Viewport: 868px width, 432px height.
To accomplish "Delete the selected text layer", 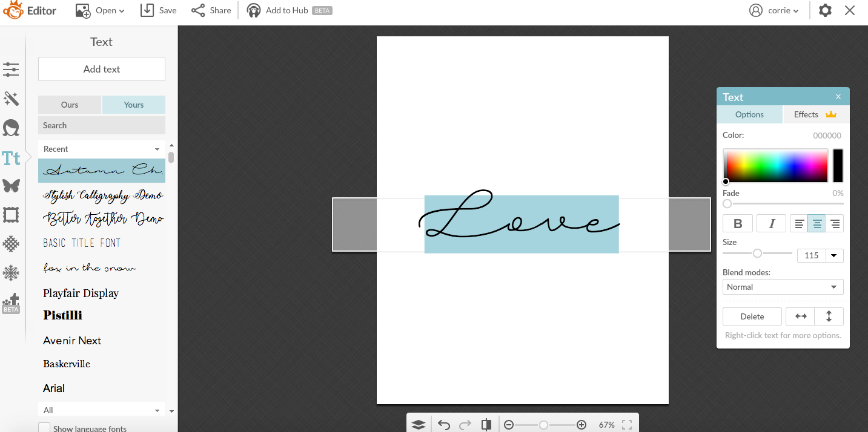I will click(752, 316).
